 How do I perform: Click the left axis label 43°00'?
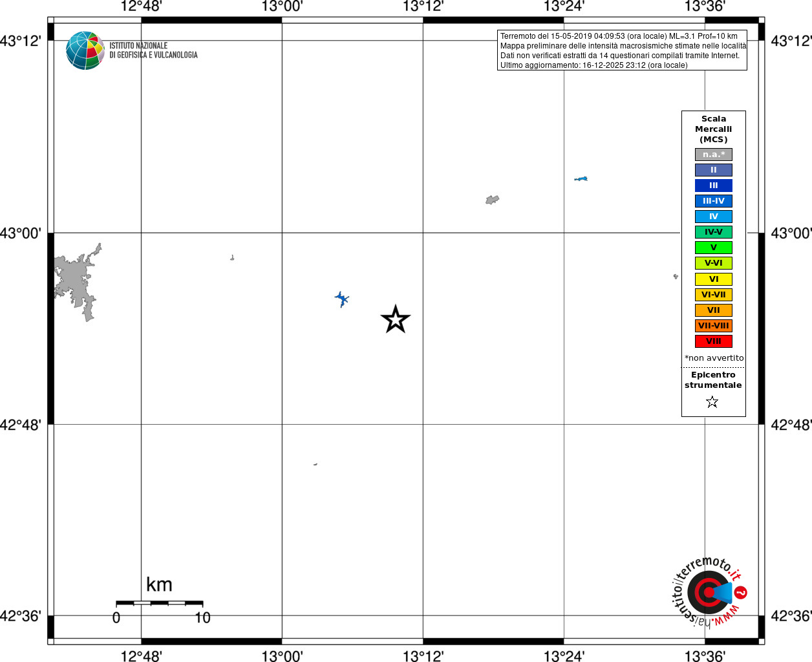pyautogui.click(x=21, y=233)
